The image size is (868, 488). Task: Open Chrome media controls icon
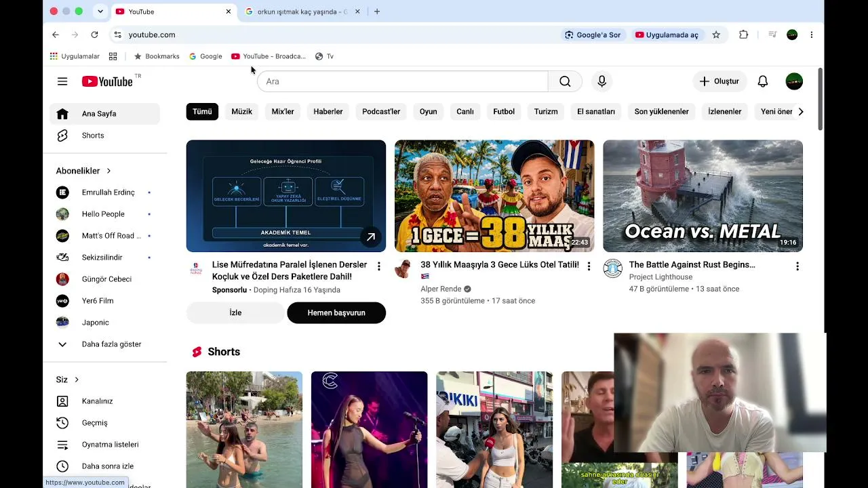[772, 35]
